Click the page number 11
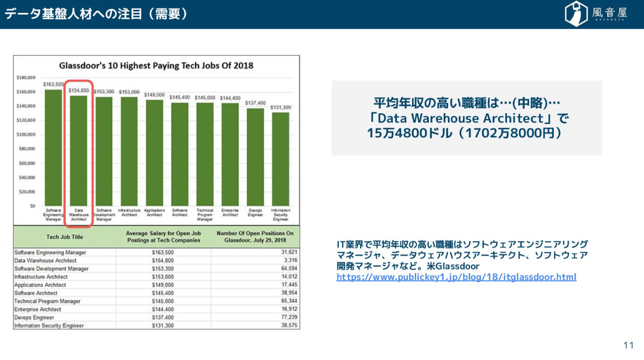644x360 pixels. click(628, 345)
